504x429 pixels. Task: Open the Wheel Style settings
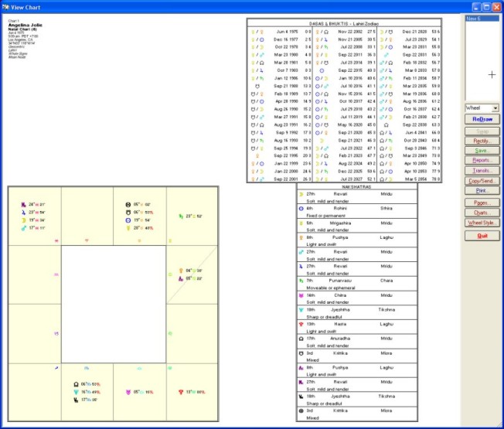tap(482, 222)
